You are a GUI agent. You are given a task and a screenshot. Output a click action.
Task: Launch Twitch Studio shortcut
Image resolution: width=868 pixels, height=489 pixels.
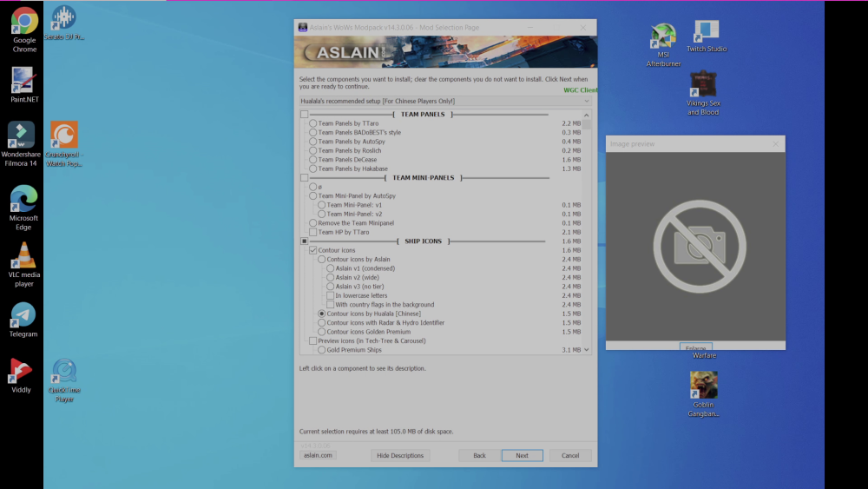707,36
